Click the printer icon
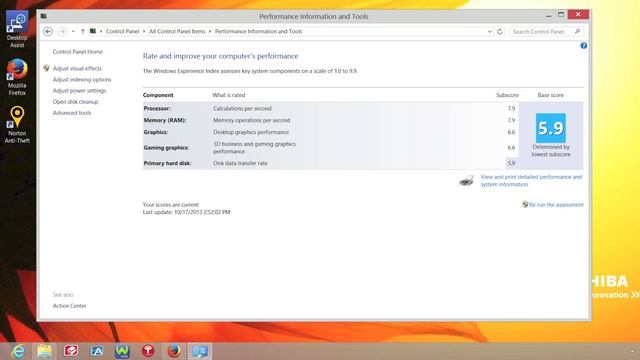This screenshot has height=360, width=640. [467, 180]
